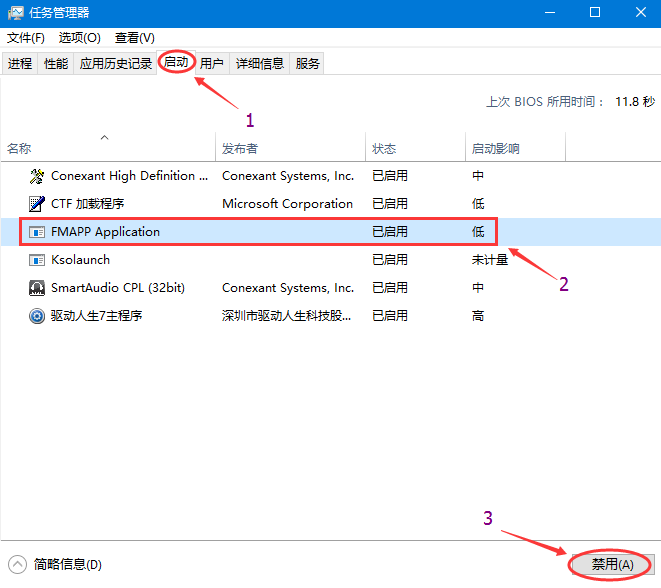Select the Ksolaunch entry
Screen dimensions: 661x588
click(x=81, y=260)
